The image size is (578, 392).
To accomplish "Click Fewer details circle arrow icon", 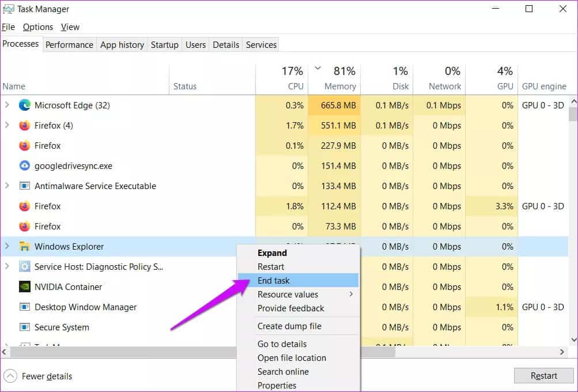I will point(10,376).
